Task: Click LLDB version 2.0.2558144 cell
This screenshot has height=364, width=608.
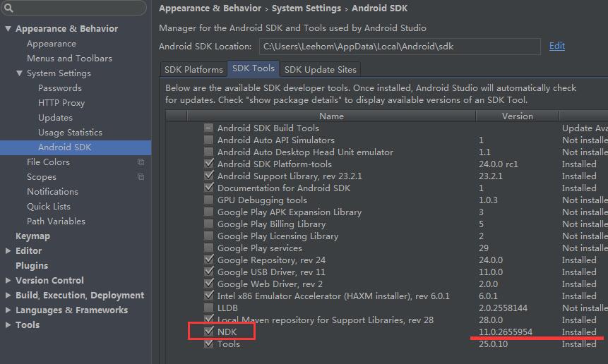Action: point(503,308)
